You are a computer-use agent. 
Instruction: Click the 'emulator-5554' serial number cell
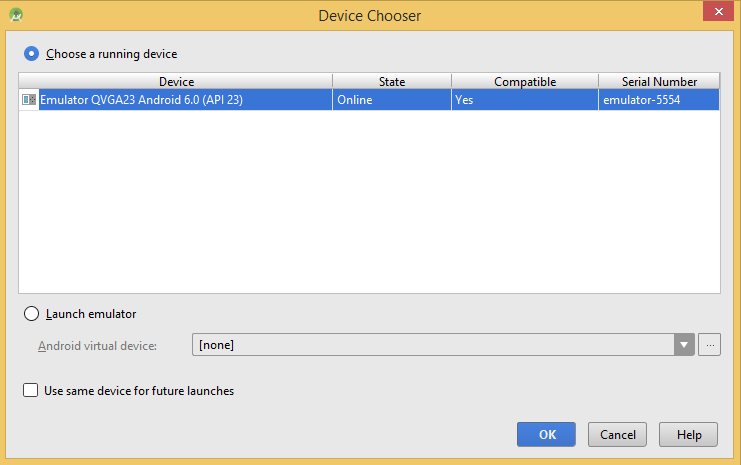[x=659, y=100]
